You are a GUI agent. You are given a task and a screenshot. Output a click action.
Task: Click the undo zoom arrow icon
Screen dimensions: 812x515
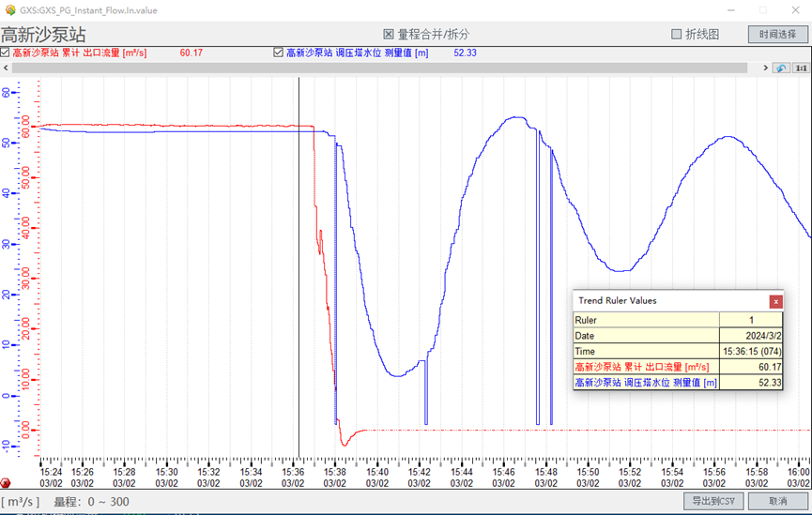[x=781, y=68]
